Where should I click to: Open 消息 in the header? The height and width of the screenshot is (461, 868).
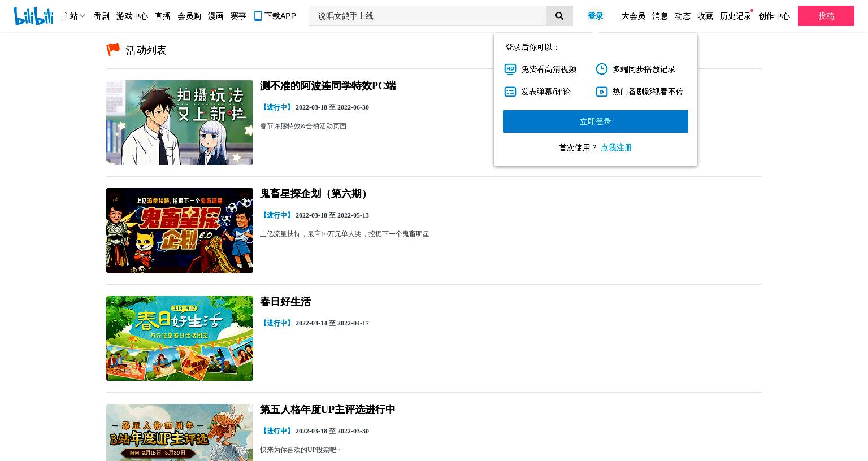(660, 16)
